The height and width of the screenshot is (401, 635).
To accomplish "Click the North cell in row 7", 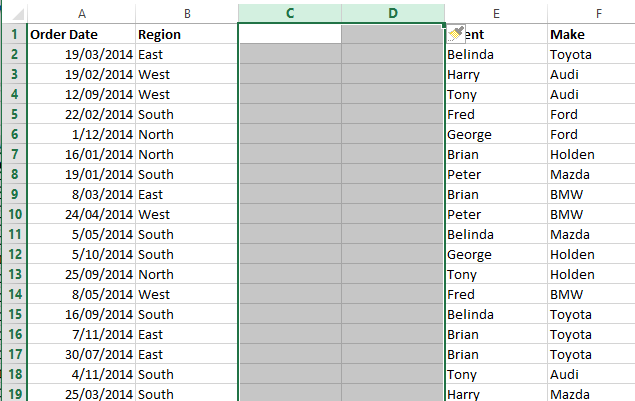I will pyautogui.click(x=187, y=154).
